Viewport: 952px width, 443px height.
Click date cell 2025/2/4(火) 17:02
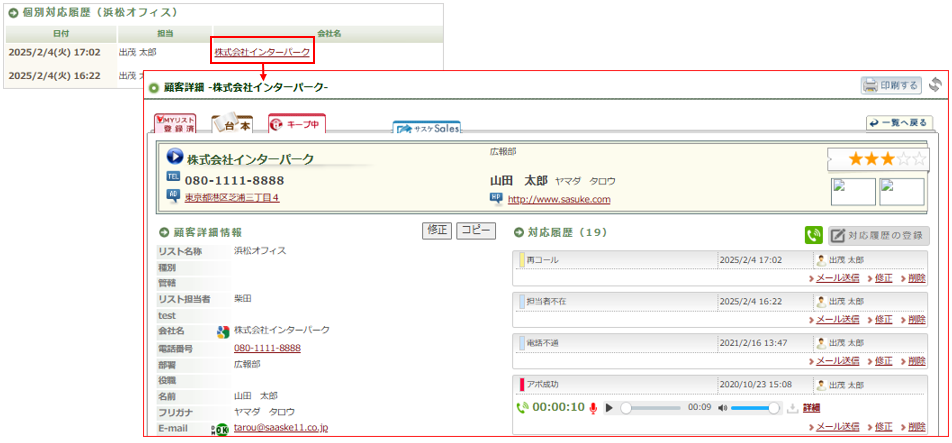point(55,53)
